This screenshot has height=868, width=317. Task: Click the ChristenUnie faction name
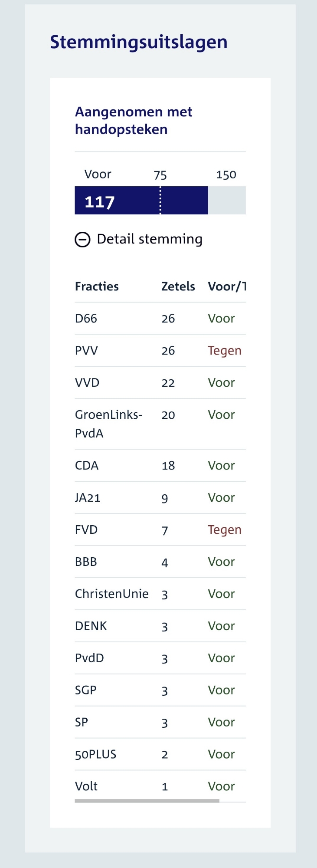(111, 594)
